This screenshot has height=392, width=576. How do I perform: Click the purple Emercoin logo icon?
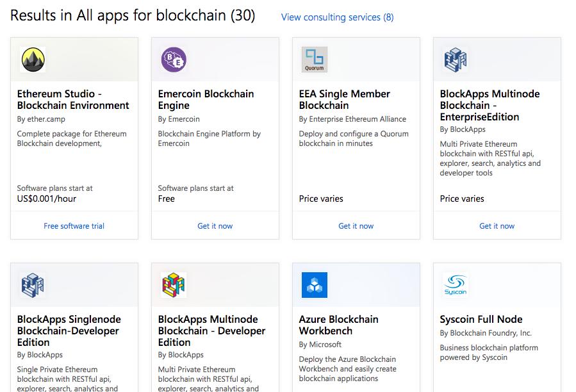coord(174,60)
